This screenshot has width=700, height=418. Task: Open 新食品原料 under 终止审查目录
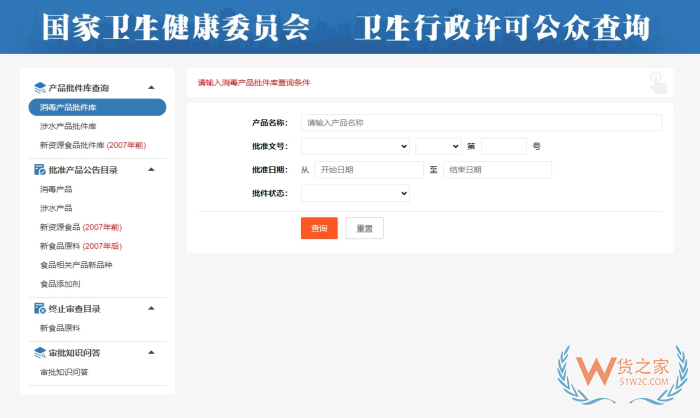point(60,328)
